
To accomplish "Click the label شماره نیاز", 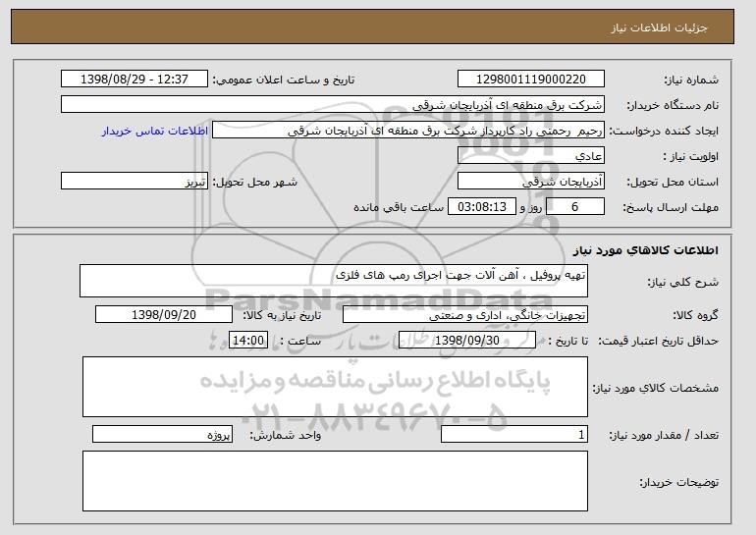I will 691,80.
